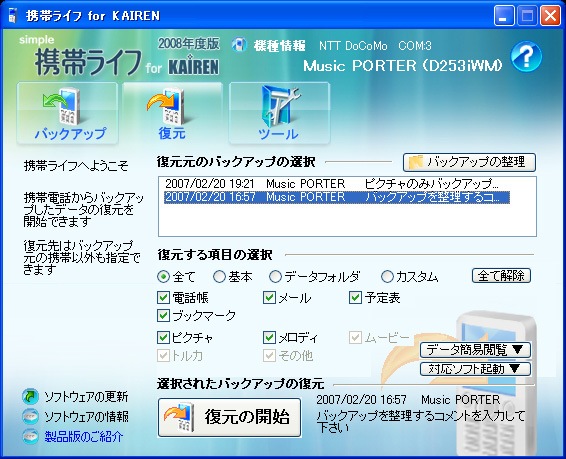Click the app icon in the title bar
This screenshot has height=459, width=566.
[x=13, y=15]
